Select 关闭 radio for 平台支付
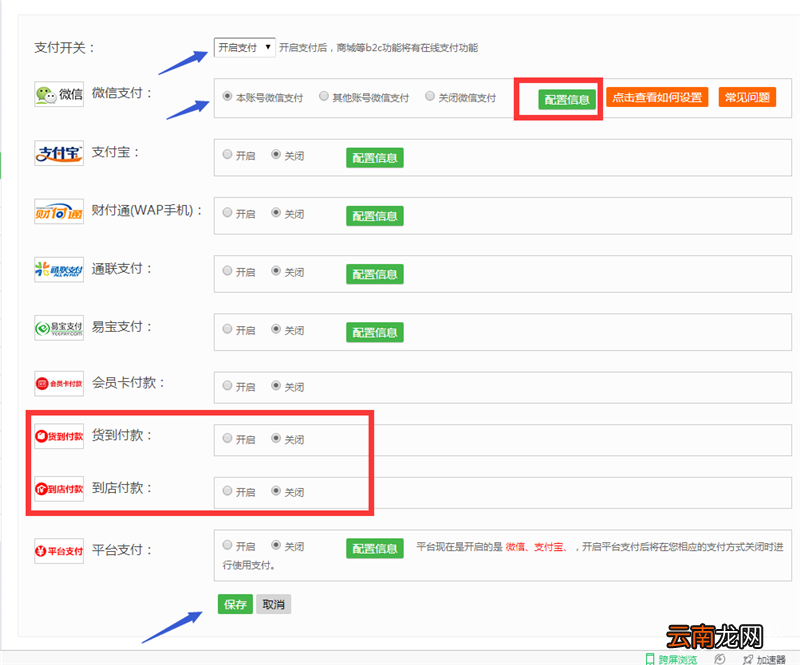The width and height of the screenshot is (800, 665). pyautogui.click(x=276, y=545)
